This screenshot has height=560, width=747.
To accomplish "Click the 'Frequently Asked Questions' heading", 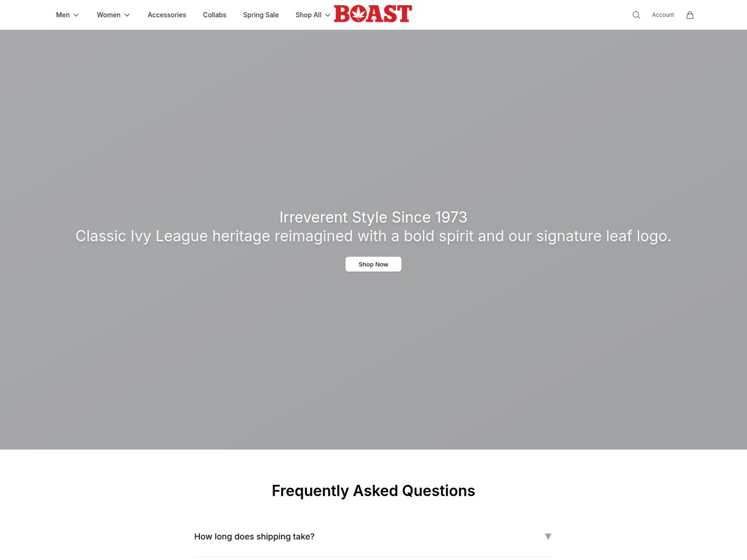I will (373, 491).
